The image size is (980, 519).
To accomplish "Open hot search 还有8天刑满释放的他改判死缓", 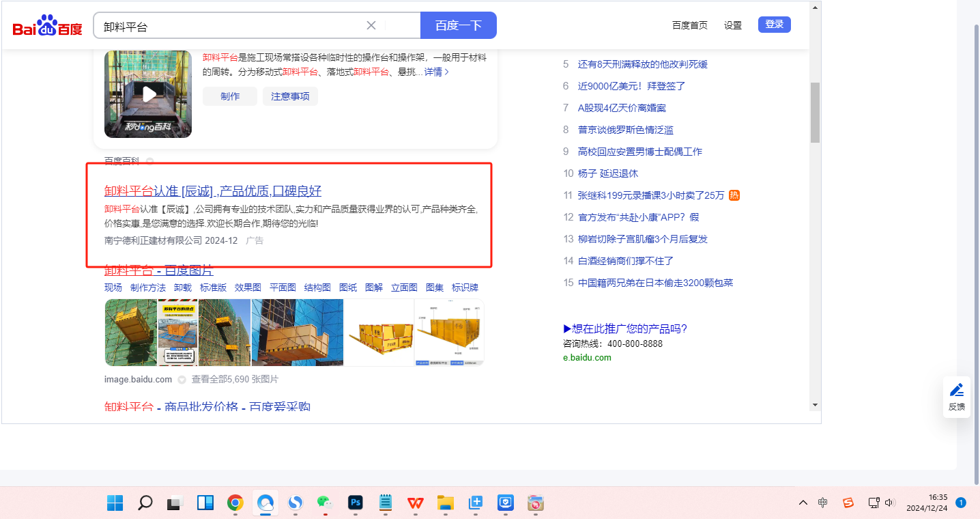I will pos(643,64).
